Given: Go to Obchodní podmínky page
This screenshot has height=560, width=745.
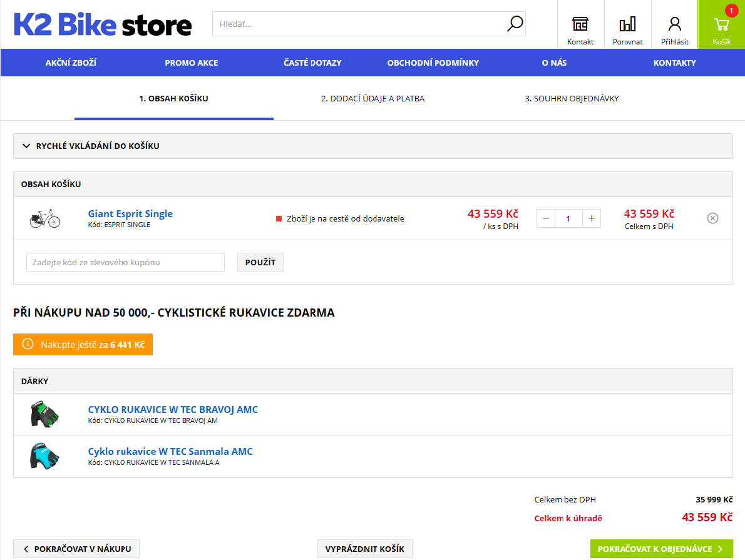Looking at the screenshot, I should coord(433,63).
